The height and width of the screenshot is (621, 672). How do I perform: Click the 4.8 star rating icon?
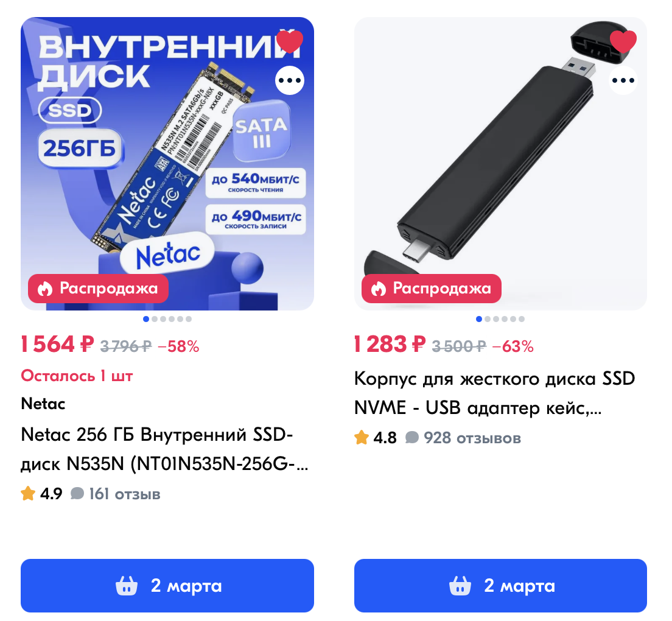pos(362,437)
